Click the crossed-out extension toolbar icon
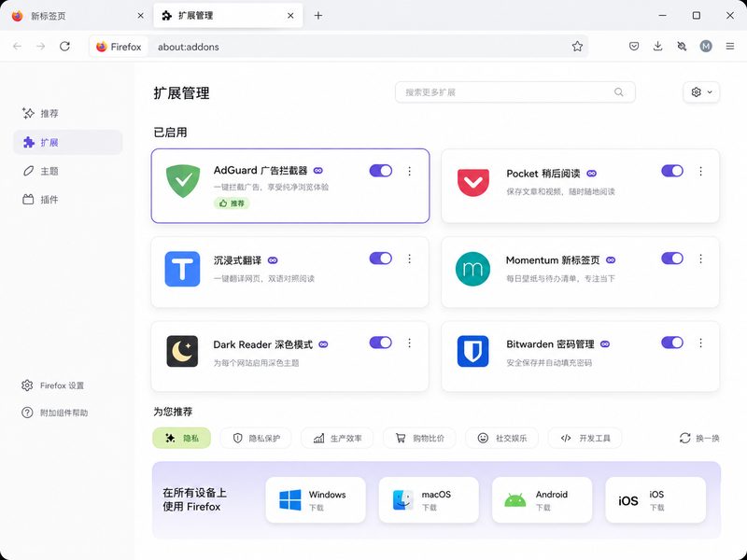The image size is (747, 560). click(682, 46)
